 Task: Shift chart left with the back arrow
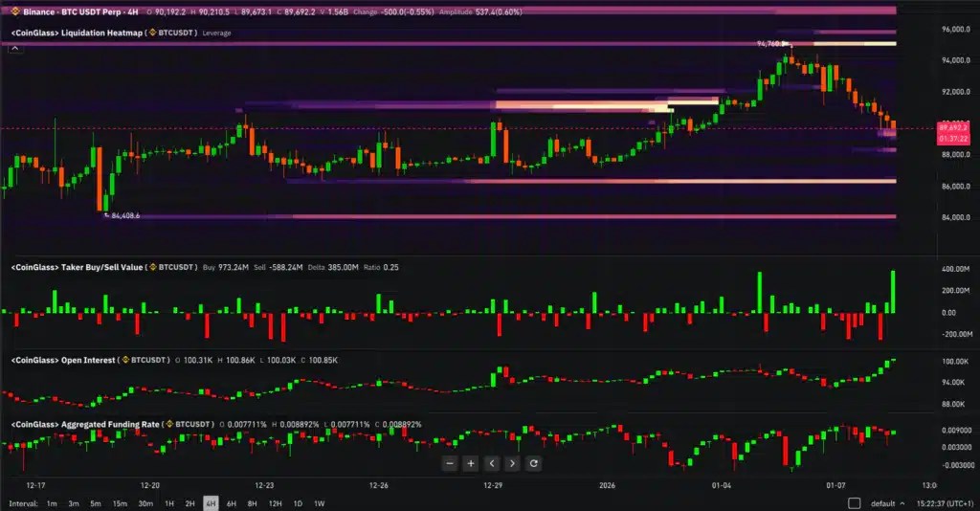(492, 463)
